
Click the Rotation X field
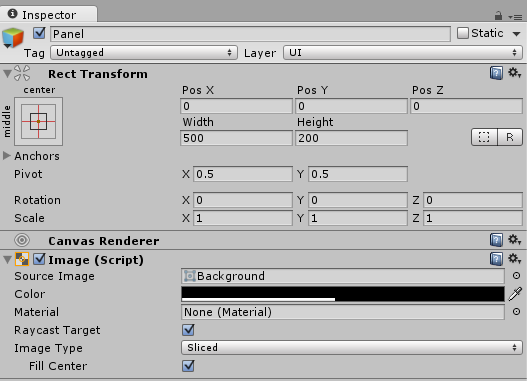point(243,200)
